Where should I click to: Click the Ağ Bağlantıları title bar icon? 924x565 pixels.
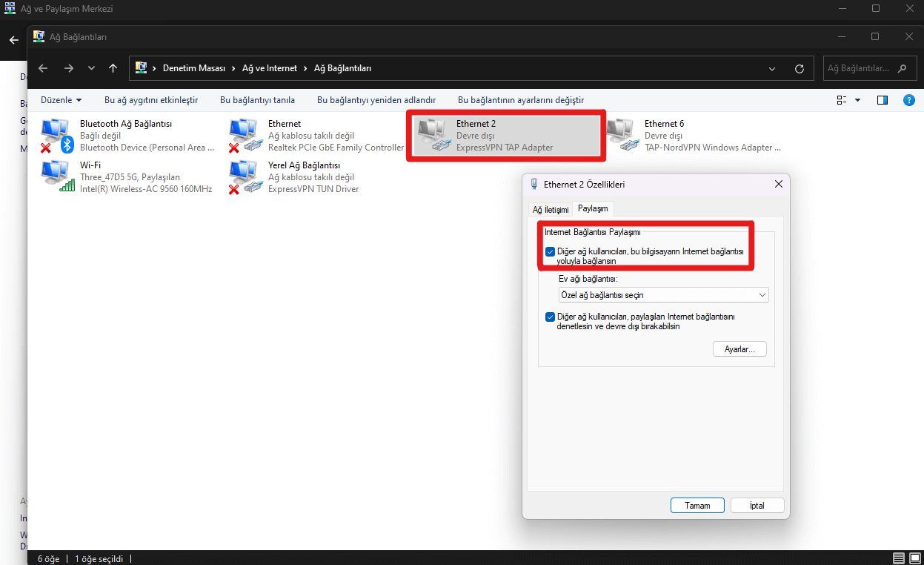(x=39, y=36)
